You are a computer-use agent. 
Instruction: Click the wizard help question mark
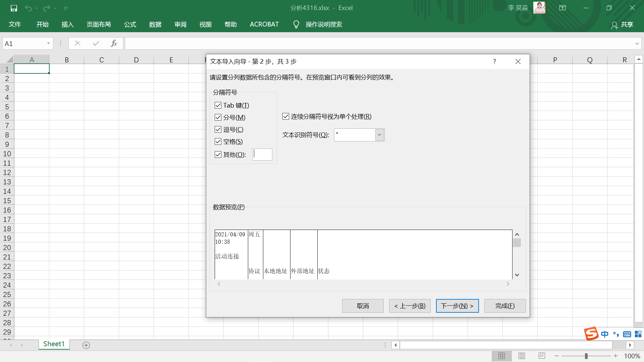point(494,61)
